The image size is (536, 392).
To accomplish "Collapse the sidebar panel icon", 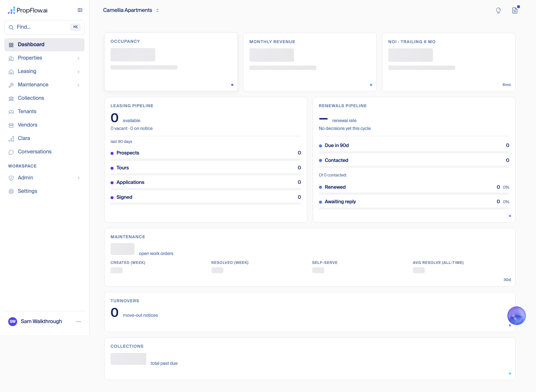I will click(x=80, y=10).
